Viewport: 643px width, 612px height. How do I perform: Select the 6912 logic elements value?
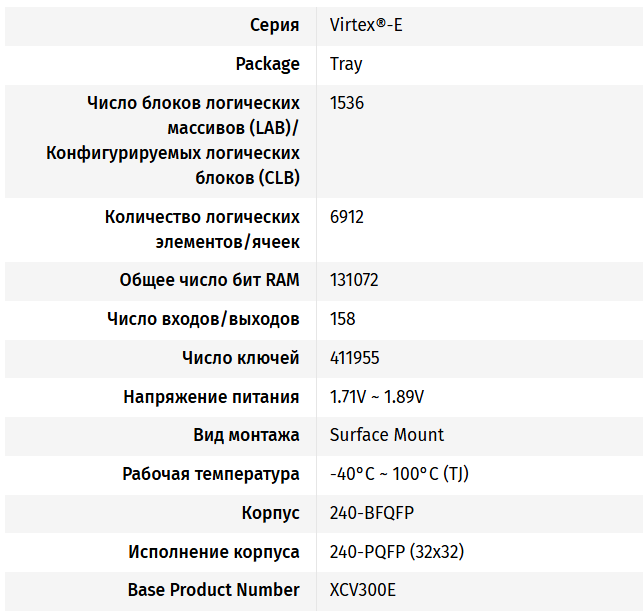[x=349, y=216]
